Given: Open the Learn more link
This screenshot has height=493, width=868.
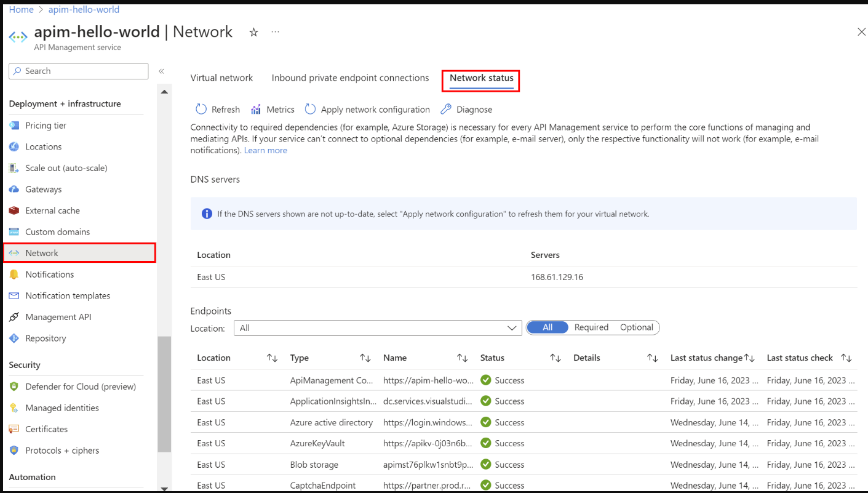Looking at the screenshot, I should (266, 150).
